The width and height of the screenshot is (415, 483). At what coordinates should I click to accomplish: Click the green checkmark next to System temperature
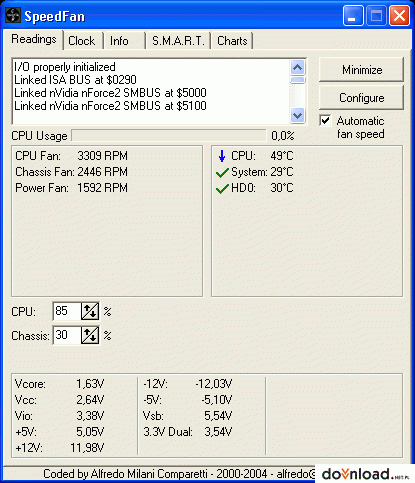[222, 173]
